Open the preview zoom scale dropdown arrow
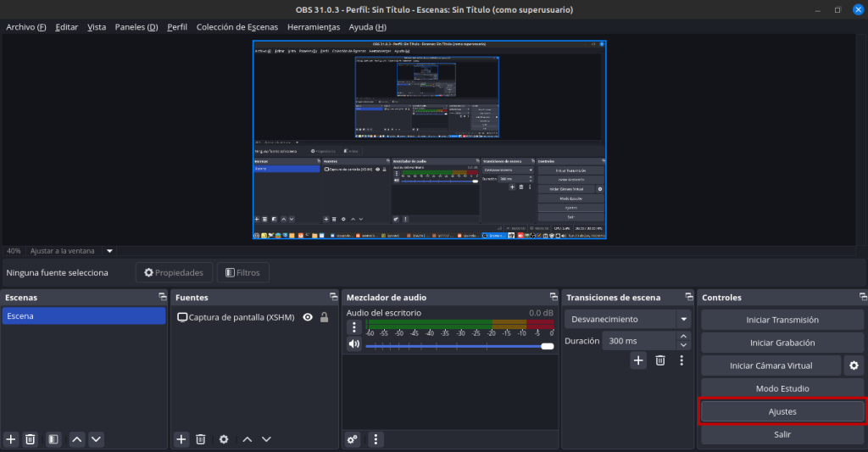This screenshot has width=868, height=452. [108, 251]
